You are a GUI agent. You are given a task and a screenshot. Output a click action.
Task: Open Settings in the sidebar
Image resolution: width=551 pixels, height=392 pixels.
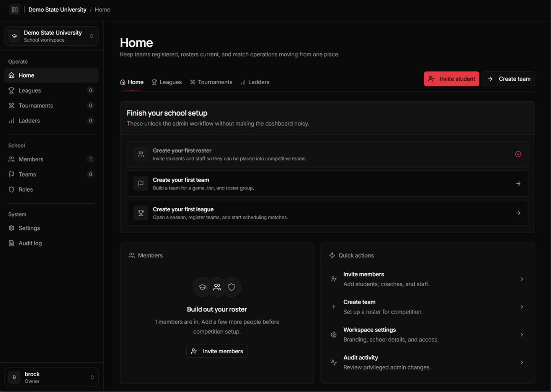(x=51, y=228)
